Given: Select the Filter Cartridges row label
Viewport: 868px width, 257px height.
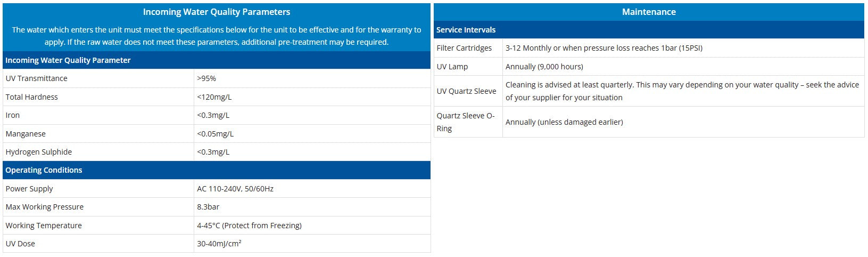Looking at the screenshot, I should click(x=464, y=48).
